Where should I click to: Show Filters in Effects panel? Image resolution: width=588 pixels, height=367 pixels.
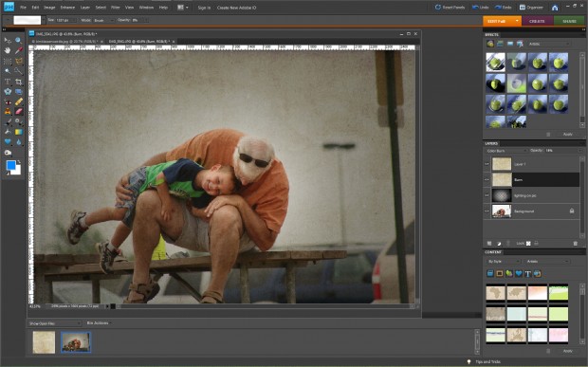click(490, 44)
